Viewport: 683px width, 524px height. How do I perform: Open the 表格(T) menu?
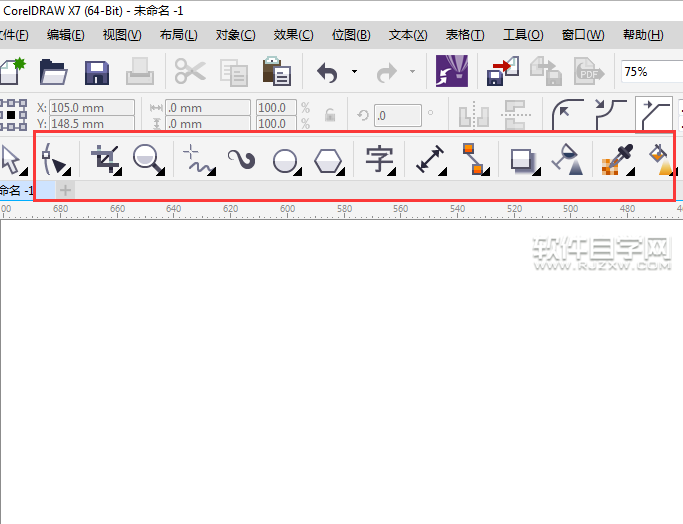pyautogui.click(x=465, y=35)
